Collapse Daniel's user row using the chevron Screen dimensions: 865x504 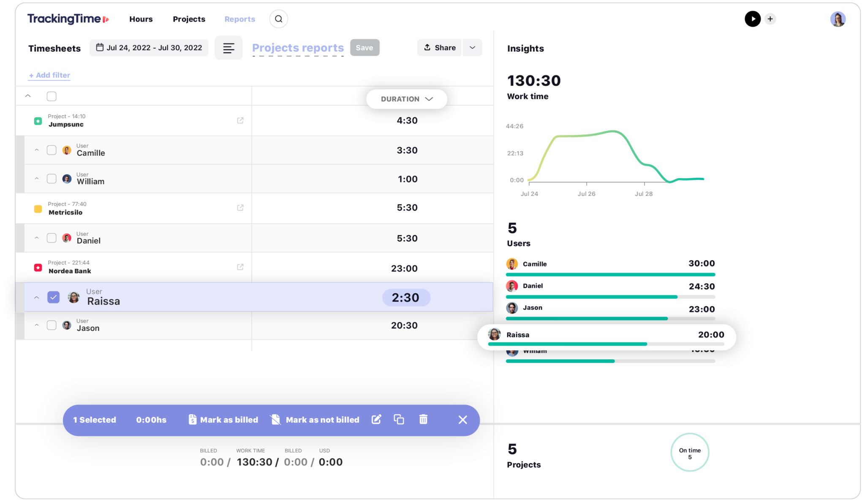pyautogui.click(x=37, y=238)
